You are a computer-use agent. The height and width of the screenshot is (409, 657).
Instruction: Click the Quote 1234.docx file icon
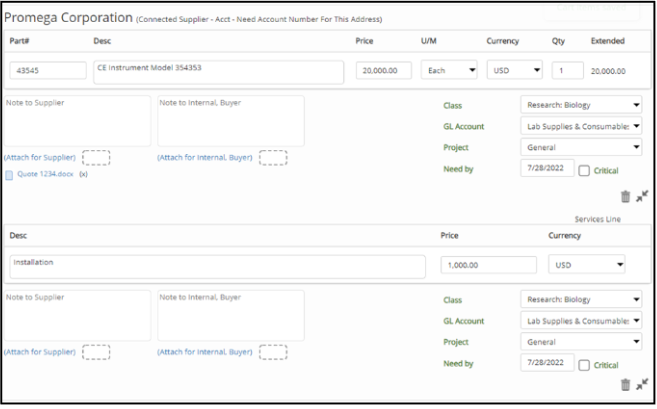pos(9,175)
